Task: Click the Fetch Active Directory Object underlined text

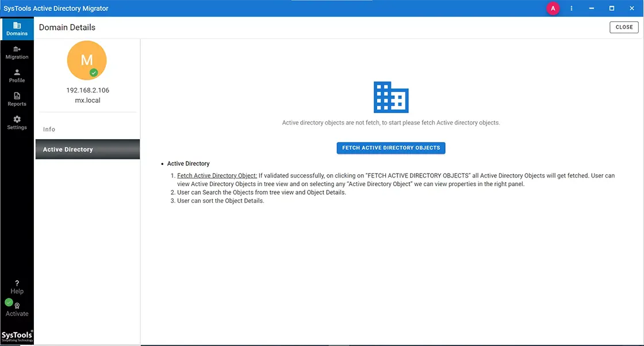Action: pos(217,176)
